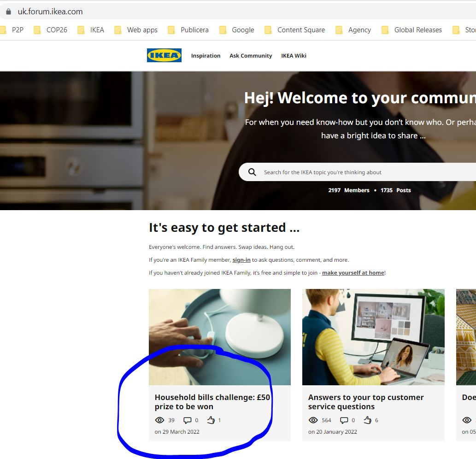Click the IKEA topic search field

[357, 172]
